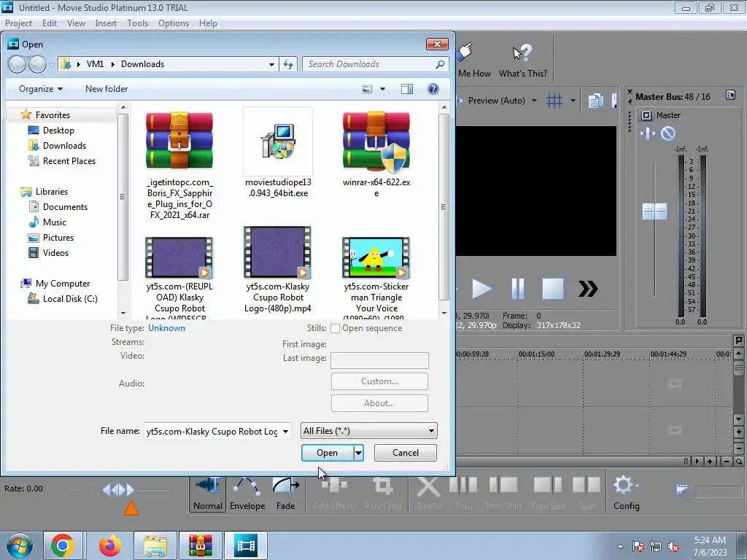Select the (REUPLOAD) Klasky Csupo video
The height and width of the screenshot is (560, 747).
pos(179,277)
